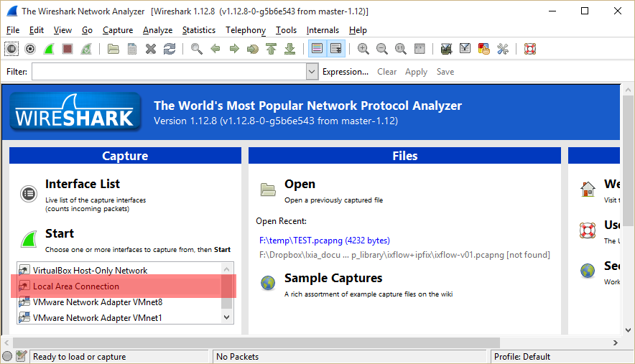
Task: Click the Apply filter button
Action: 417,72
